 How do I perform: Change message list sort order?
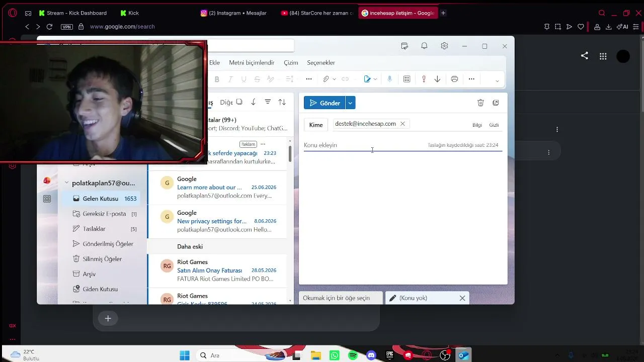tap(282, 102)
